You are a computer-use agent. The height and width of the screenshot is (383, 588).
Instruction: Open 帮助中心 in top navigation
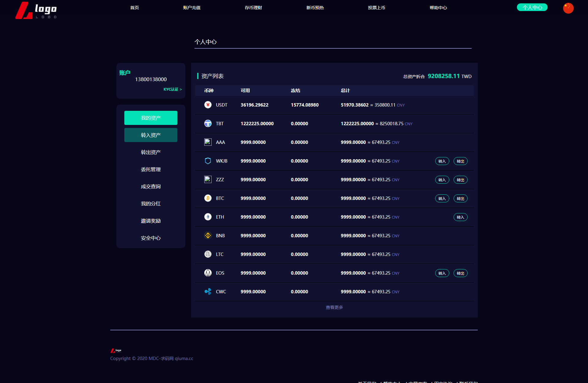pos(438,8)
